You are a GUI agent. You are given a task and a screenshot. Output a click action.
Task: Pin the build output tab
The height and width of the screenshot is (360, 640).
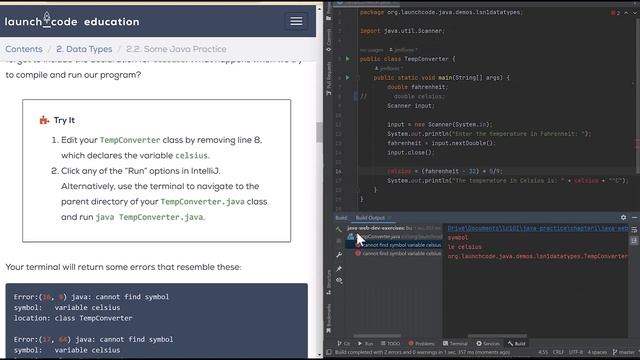pyautogui.click(x=339, y=268)
